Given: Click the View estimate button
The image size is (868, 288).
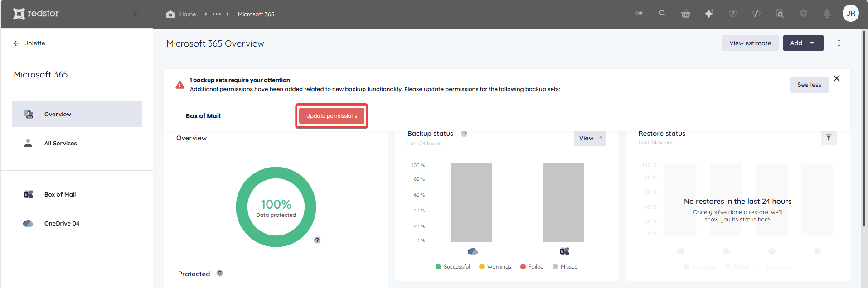Looking at the screenshot, I should pyautogui.click(x=750, y=43).
